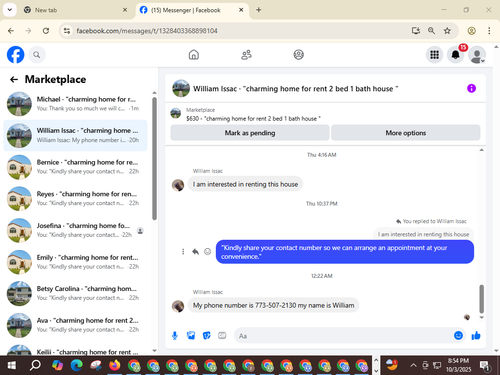Click the chat messages scrollbar thumb

[x=481, y=298]
